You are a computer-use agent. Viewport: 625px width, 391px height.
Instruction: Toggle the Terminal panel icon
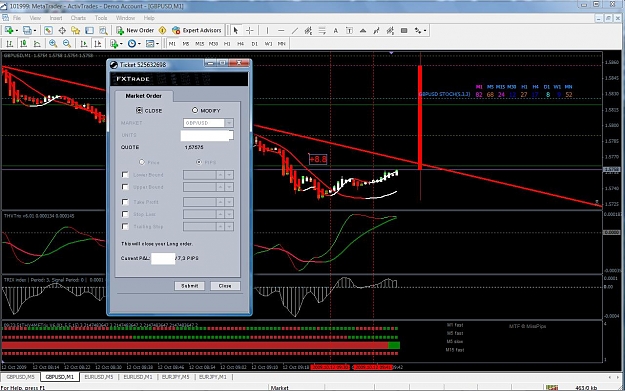(89, 30)
